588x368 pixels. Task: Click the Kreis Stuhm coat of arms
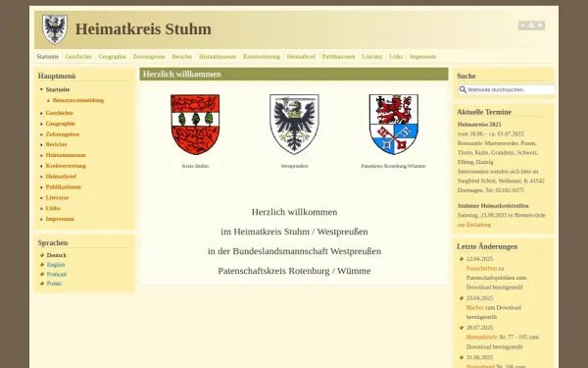coord(195,125)
